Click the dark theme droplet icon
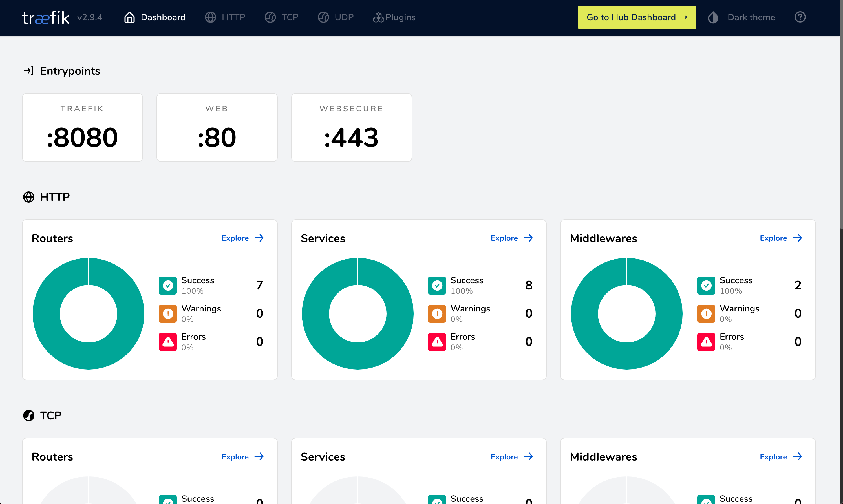The width and height of the screenshot is (843, 504). tap(713, 17)
